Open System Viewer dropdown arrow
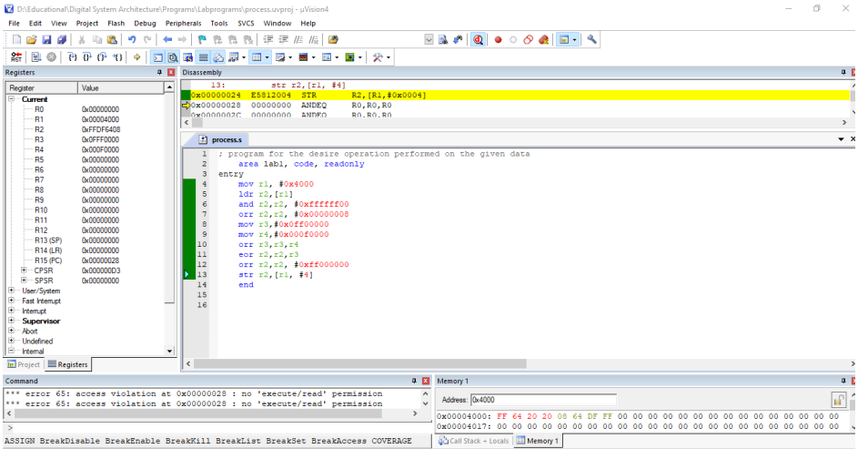This screenshot has height=449, width=868. pyautogui.click(x=359, y=57)
